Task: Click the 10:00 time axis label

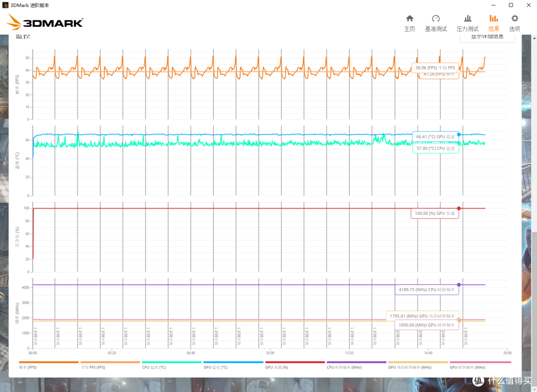Action: pos(270,353)
